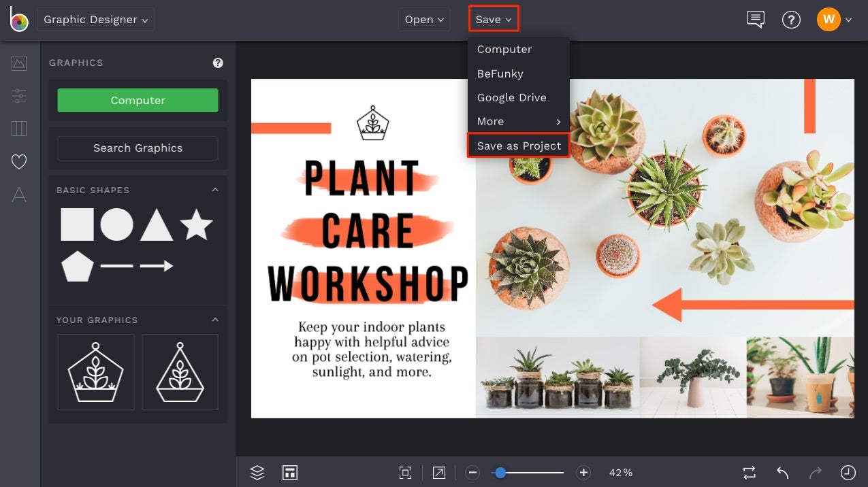Collapse the Basic Shapes section

tap(215, 190)
